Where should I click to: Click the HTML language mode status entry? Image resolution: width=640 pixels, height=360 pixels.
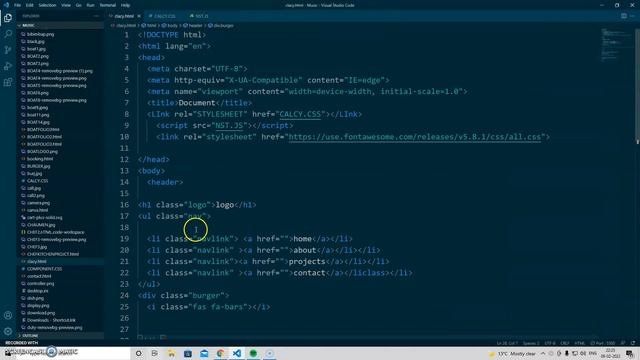coord(580,343)
